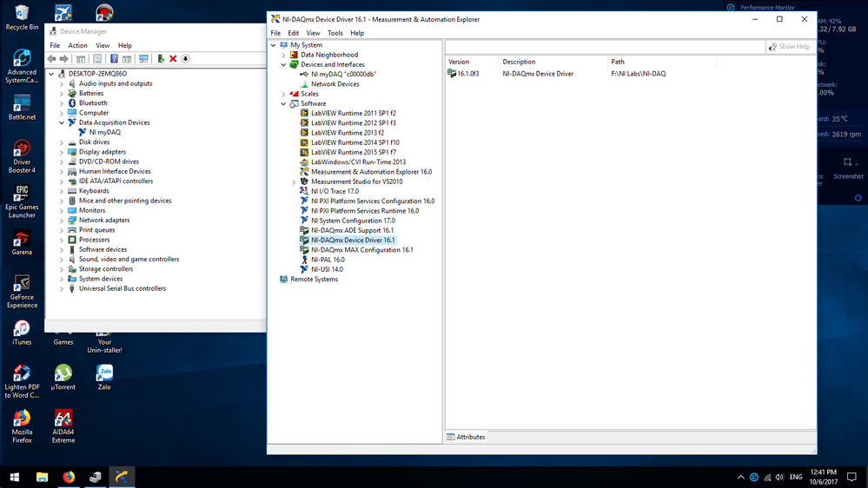Expand Audio inputs and outputs node
This screenshot has width=868, height=488.
(x=62, y=84)
